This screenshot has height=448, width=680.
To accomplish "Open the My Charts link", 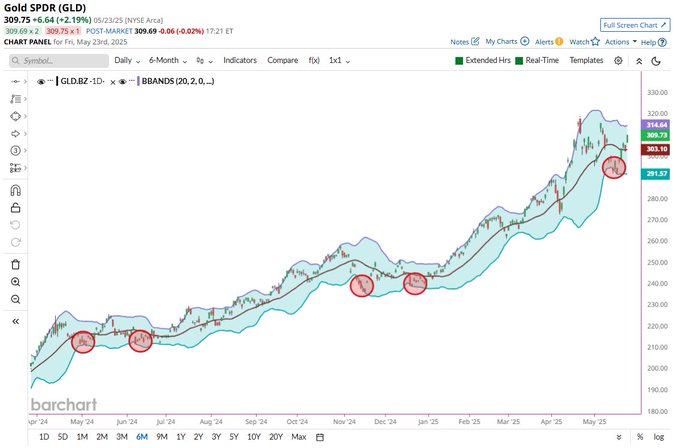I will click(x=507, y=42).
